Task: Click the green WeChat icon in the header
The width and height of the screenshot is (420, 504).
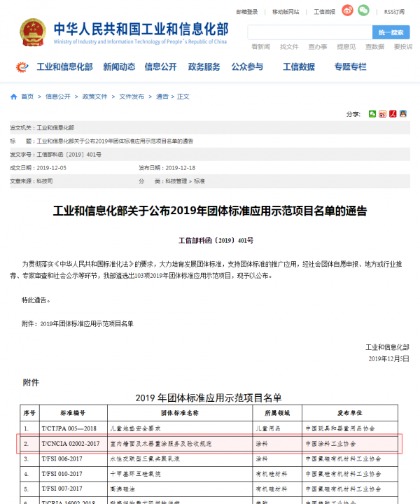Action: click(363, 10)
